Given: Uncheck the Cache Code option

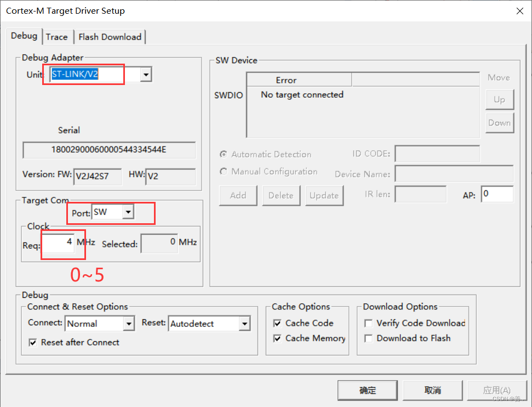Looking at the screenshot, I should (277, 324).
